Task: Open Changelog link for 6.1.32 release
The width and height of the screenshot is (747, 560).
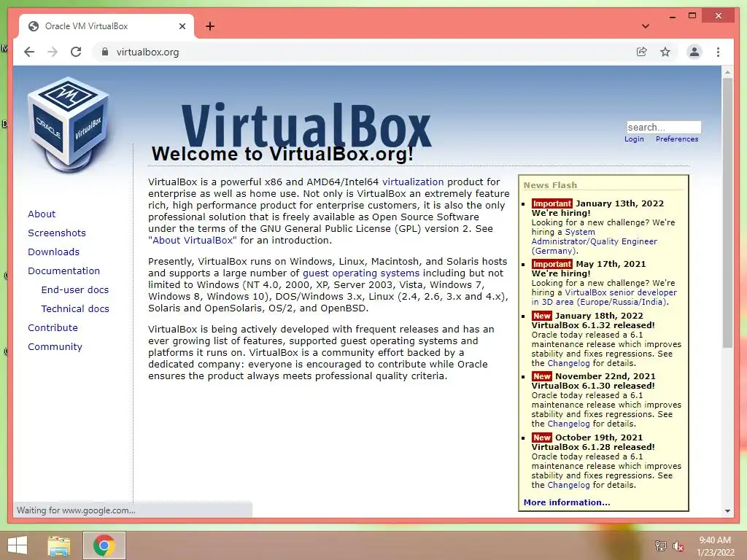Action: (568, 363)
